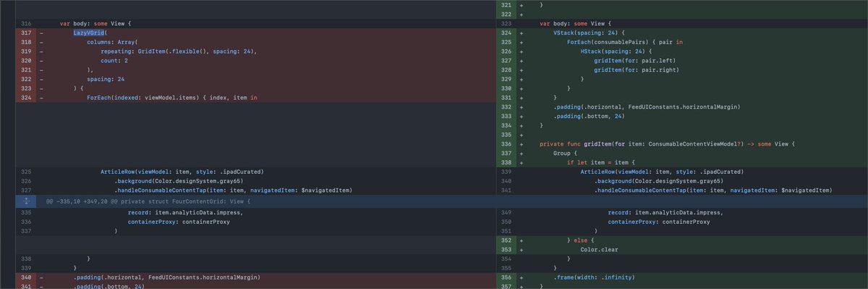Click added line 'ForEach(consumablePairs) { pair in'
This screenshot has width=868, height=289.
[x=624, y=42]
